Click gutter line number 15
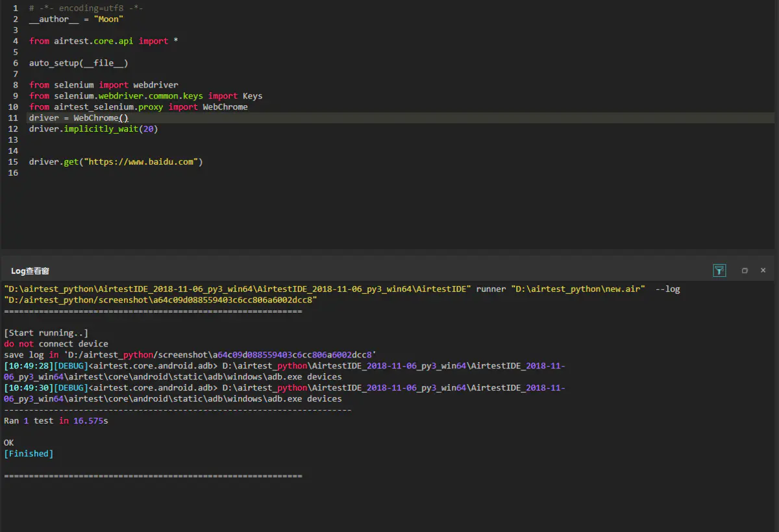 click(x=13, y=162)
